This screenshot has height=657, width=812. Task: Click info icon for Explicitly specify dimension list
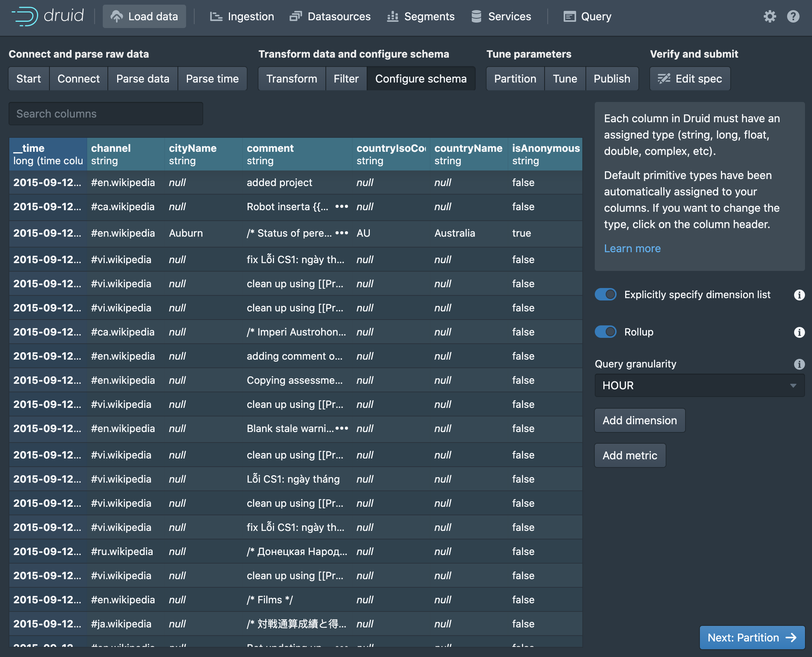click(x=799, y=295)
